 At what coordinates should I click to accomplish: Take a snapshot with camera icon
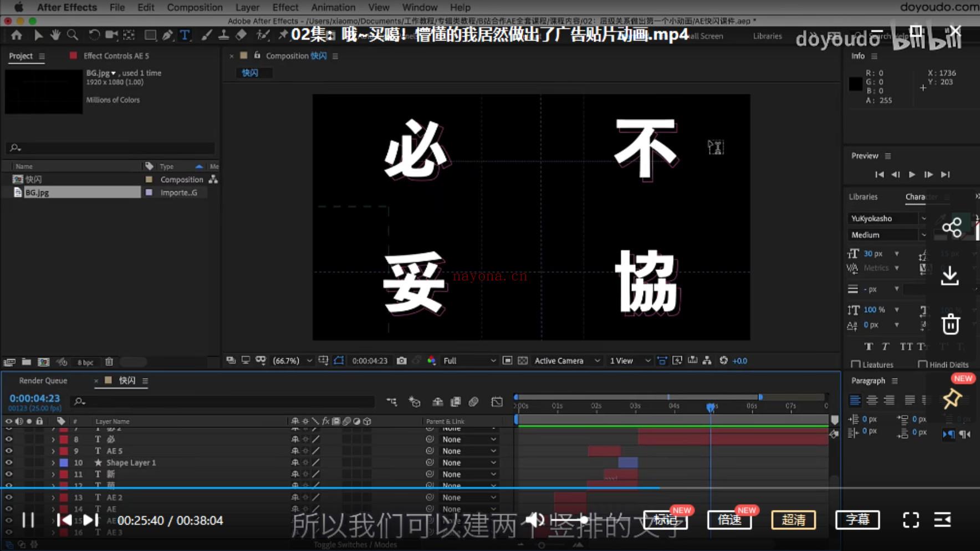[x=402, y=360]
